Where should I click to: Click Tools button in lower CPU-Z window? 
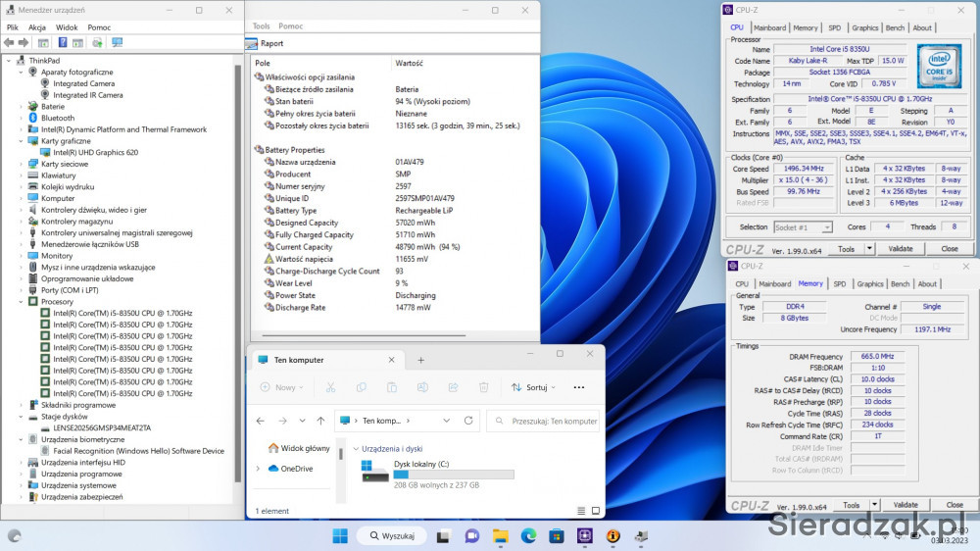tap(852, 505)
